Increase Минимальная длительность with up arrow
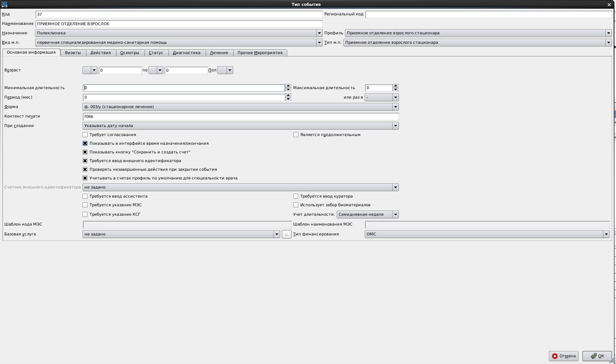This screenshot has width=616, height=364. [288, 86]
